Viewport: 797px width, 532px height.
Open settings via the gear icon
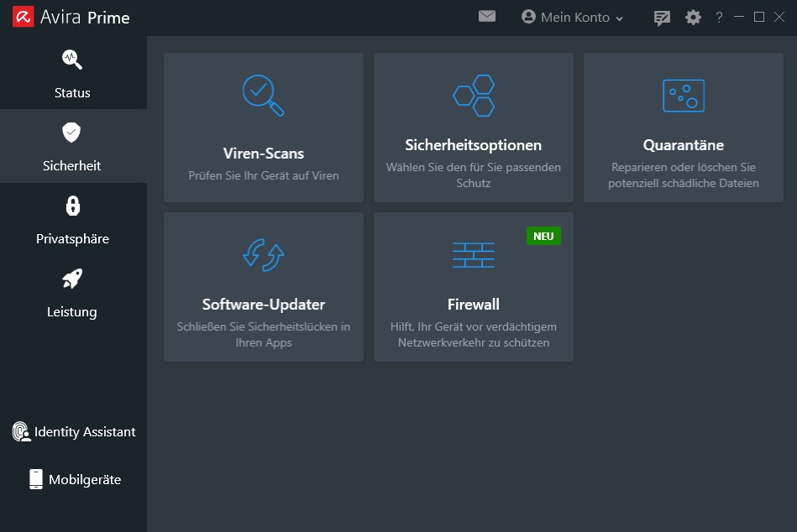(693, 18)
